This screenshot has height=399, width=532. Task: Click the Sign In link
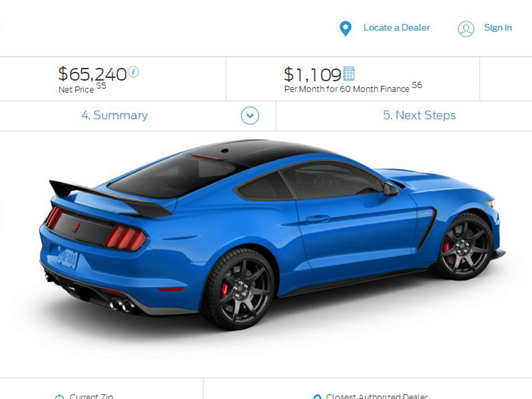[497, 27]
